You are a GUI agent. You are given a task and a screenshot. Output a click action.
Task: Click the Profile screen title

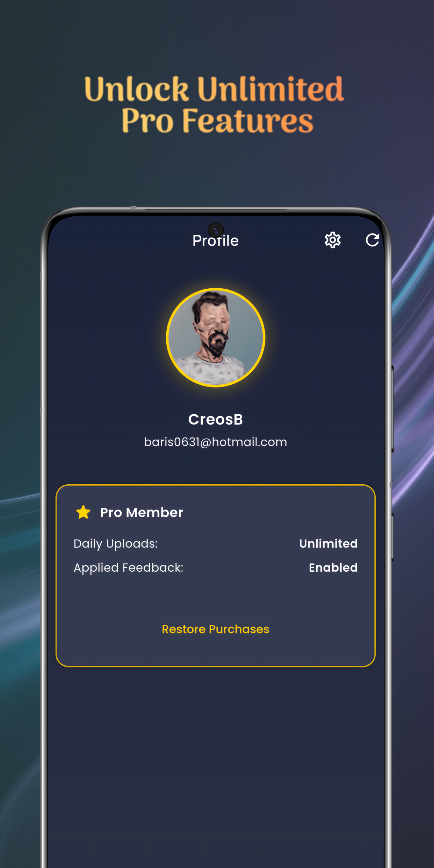click(x=216, y=241)
